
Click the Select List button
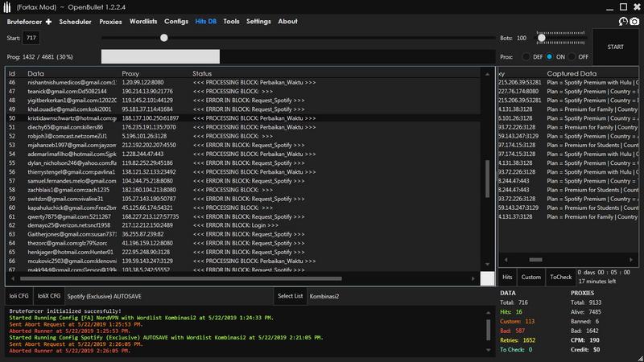290,296
